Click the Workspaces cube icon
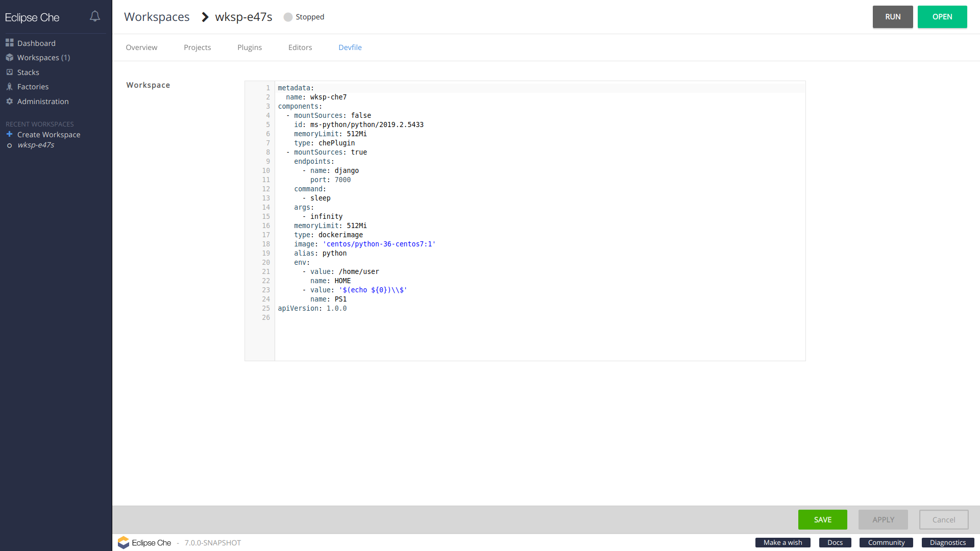The image size is (980, 551). pos(9,57)
